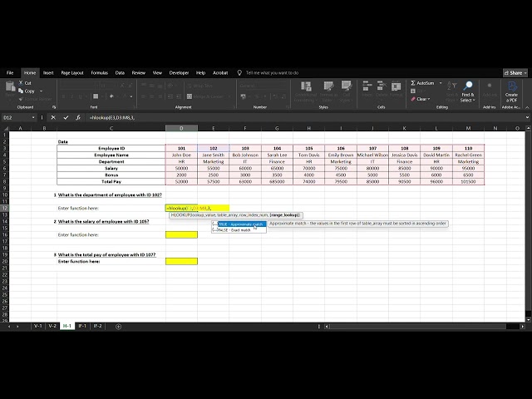
Task: Open Find & Select magnifier menu
Action: 467,91
